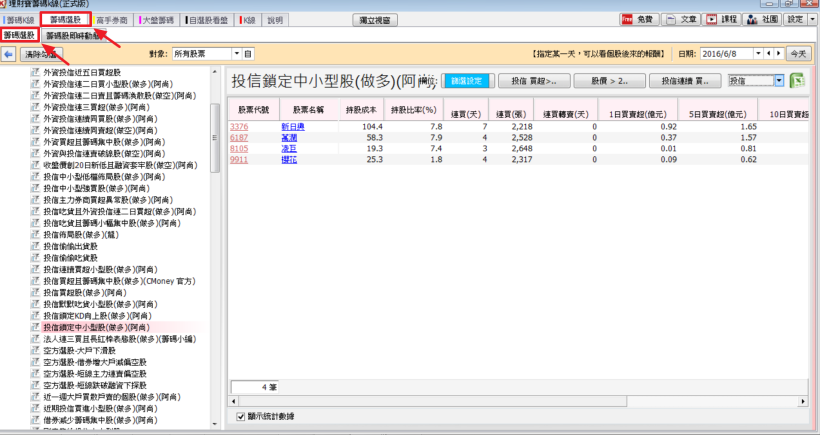The height and width of the screenshot is (435, 820).
Task: Select 借券減少籌碼集中股(做多)(阿尚) item
Action: coord(100,420)
